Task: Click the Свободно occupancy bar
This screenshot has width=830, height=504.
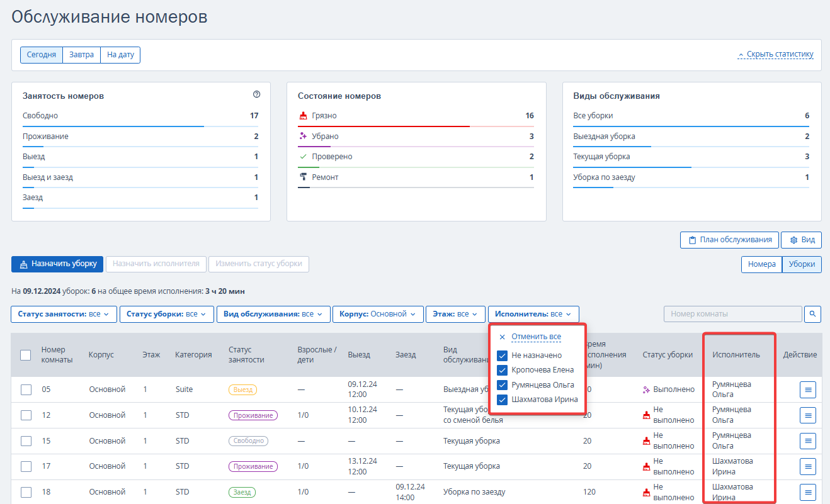Action: pos(140,126)
